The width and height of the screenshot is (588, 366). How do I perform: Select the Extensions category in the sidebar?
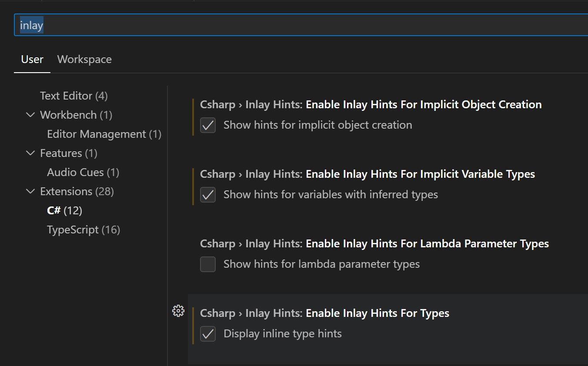pos(66,191)
